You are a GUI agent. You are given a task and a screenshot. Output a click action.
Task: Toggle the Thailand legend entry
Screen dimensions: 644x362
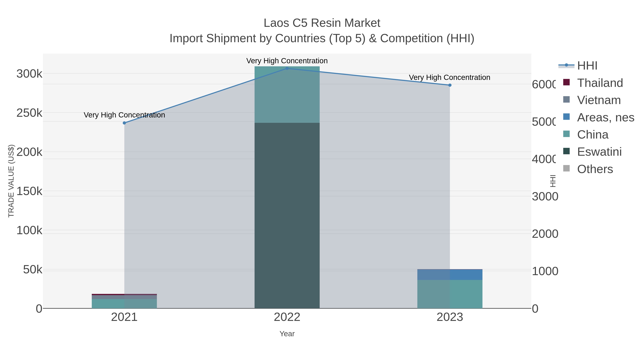point(593,83)
